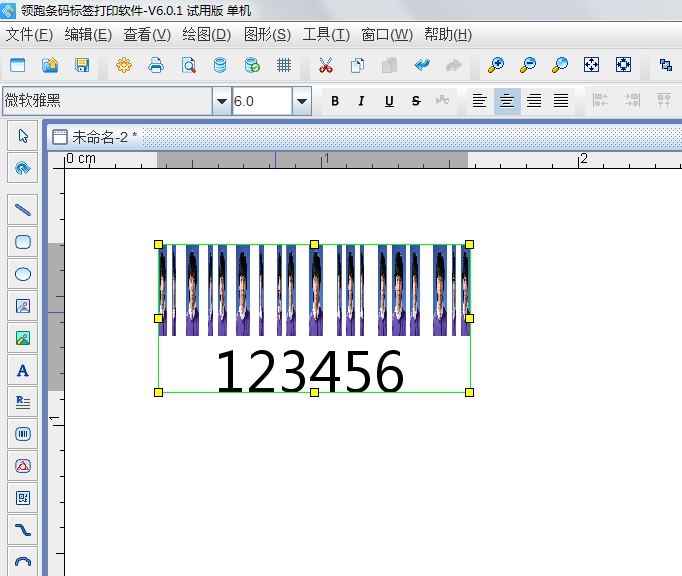
Task: Toggle bold text formatting
Action: [x=335, y=101]
